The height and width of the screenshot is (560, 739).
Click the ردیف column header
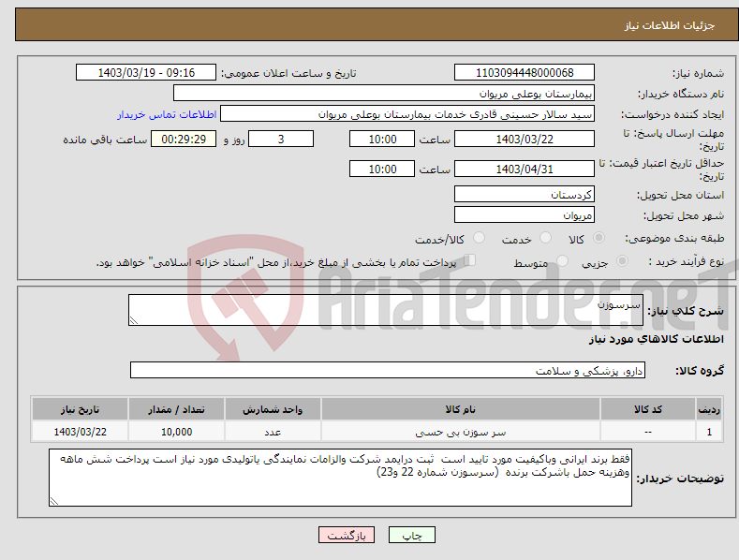709,409
